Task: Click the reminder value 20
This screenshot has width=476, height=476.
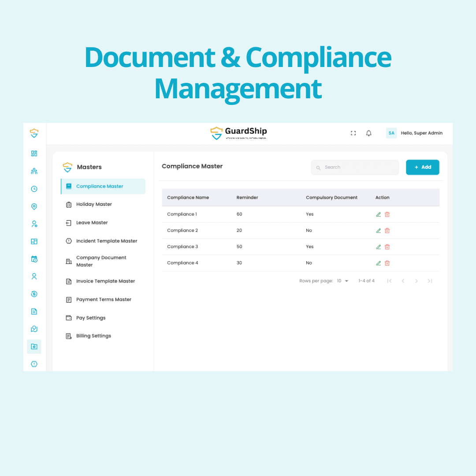Action: tap(239, 231)
